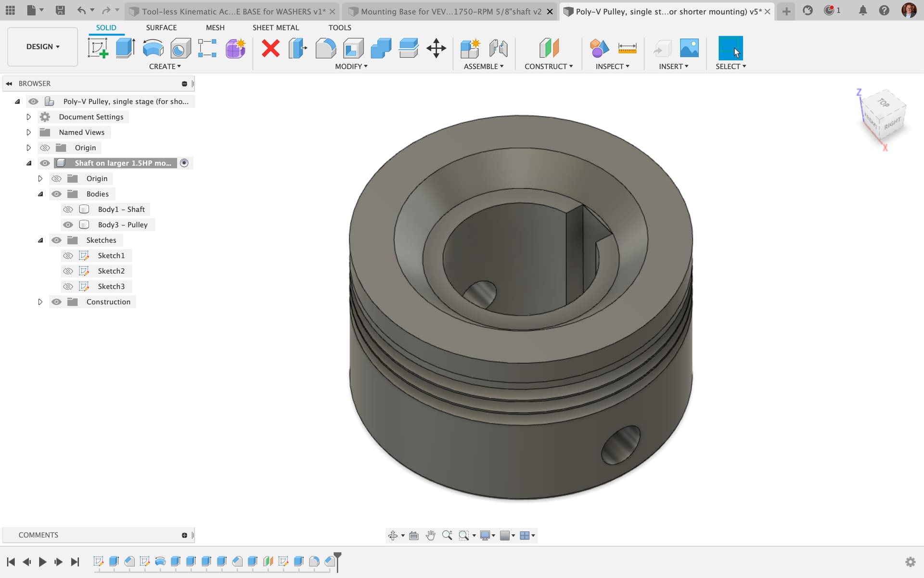Image resolution: width=924 pixels, height=578 pixels.
Task: Hide Body3 - Pulley
Action: click(x=68, y=224)
